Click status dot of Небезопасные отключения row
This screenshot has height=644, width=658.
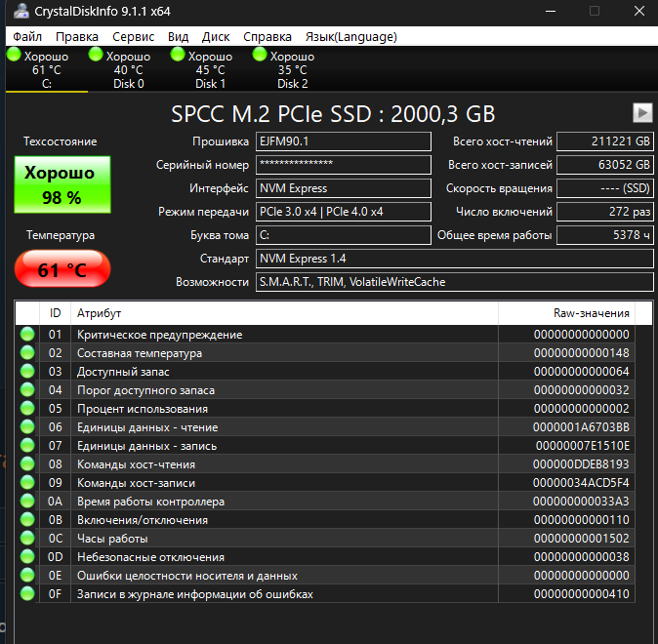(27, 557)
